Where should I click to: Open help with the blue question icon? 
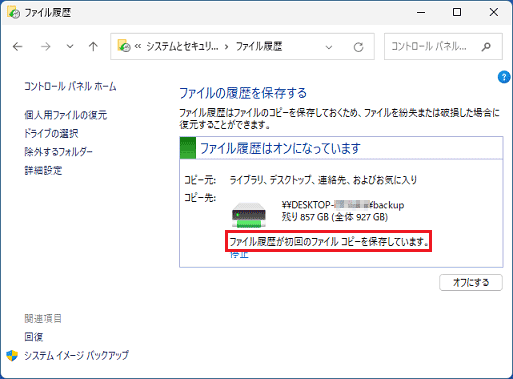pos(504,77)
